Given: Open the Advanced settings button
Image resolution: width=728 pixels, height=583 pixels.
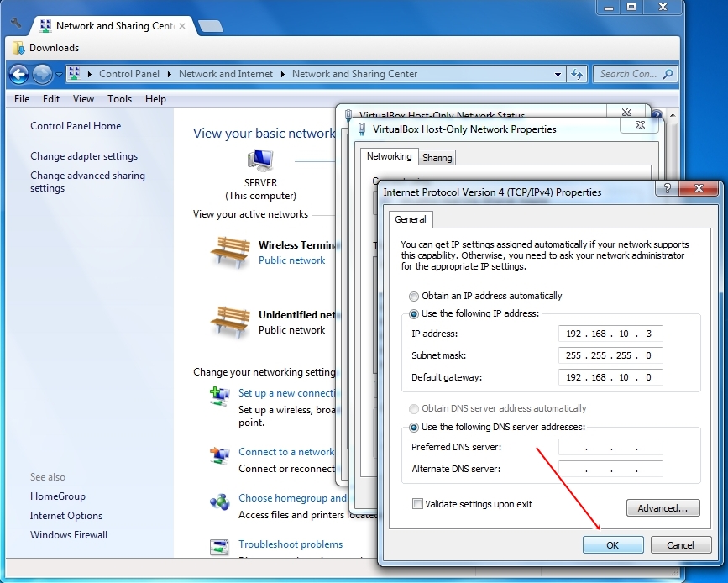Looking at the screenshot, I should [663, 508].
